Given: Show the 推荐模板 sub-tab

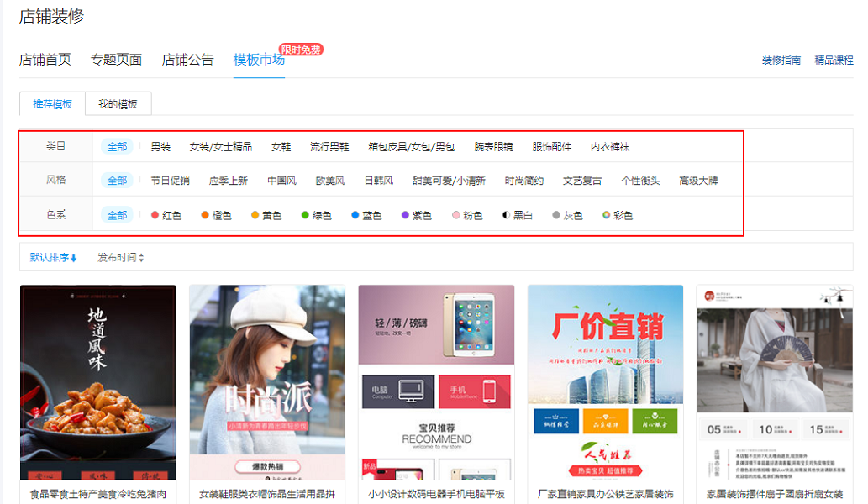Looking at the screenshot, I should coord(53,104).
